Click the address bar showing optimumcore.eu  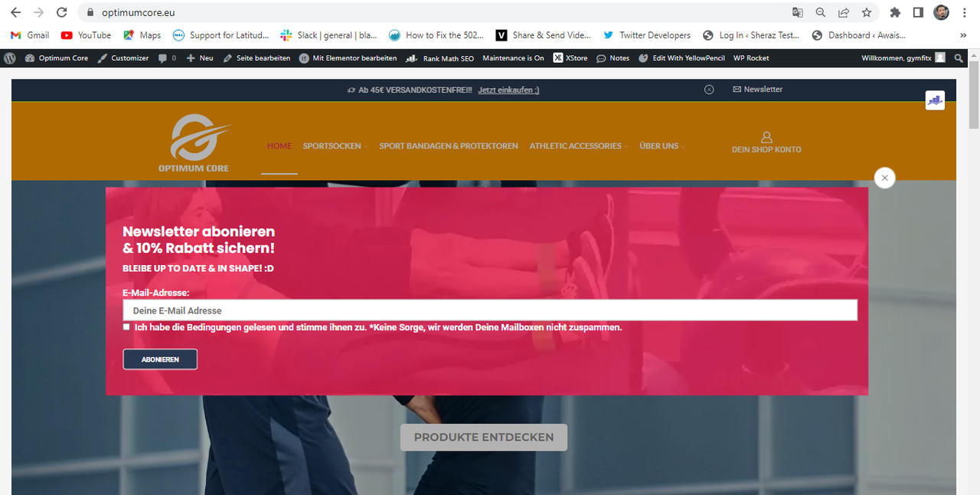coord(436,12)
